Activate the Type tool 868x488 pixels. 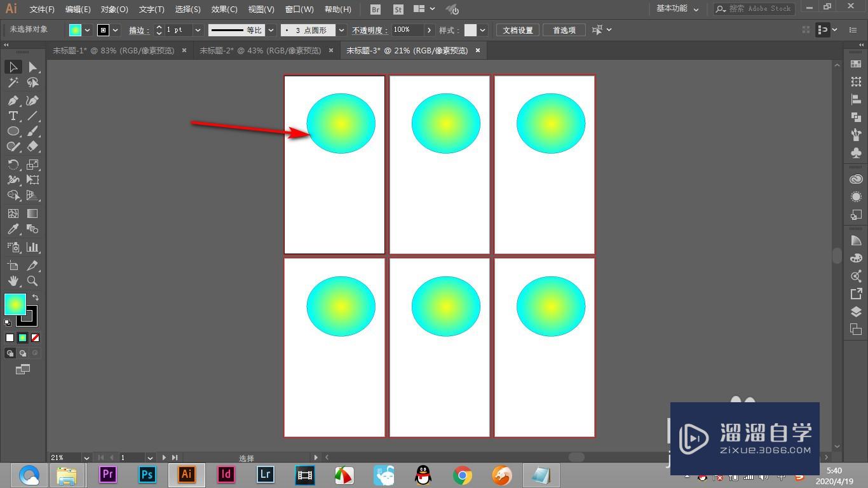(13, 116)
